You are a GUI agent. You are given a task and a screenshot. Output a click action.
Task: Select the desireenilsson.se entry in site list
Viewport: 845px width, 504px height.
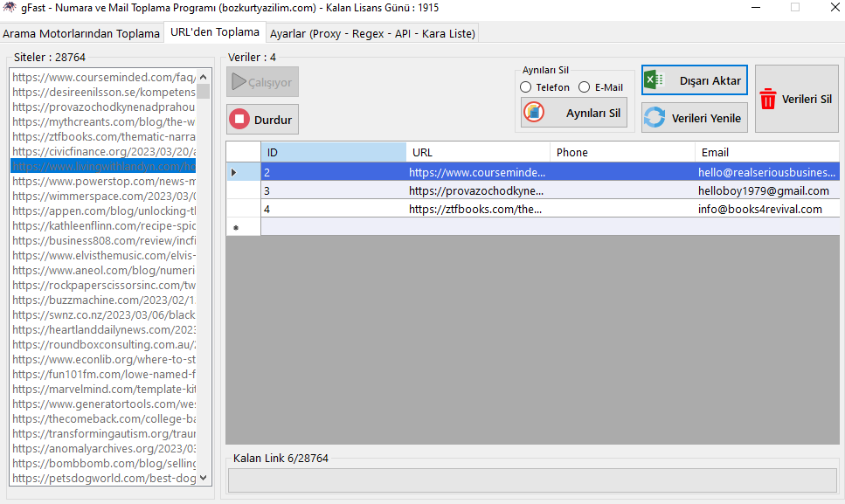click(103, 92)
